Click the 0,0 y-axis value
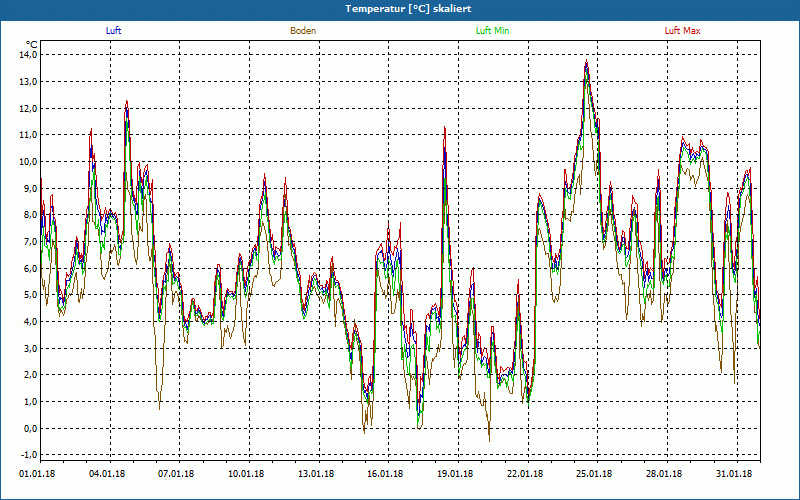The height and width of the screenshot is (500, 800). [30, 429]
